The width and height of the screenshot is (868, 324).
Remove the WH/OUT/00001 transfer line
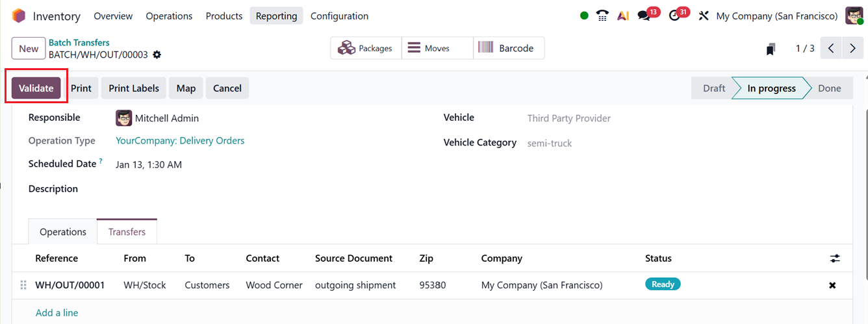coord(832,285)
